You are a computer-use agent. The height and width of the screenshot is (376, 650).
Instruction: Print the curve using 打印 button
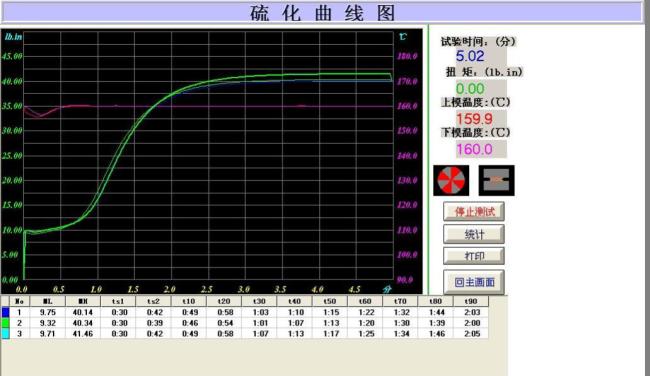point(474,256)
